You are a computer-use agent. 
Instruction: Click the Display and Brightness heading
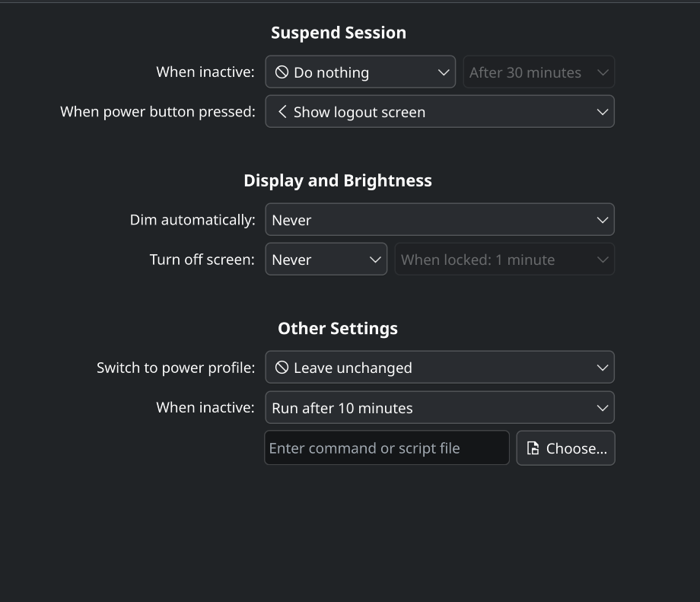coord(338,180)
